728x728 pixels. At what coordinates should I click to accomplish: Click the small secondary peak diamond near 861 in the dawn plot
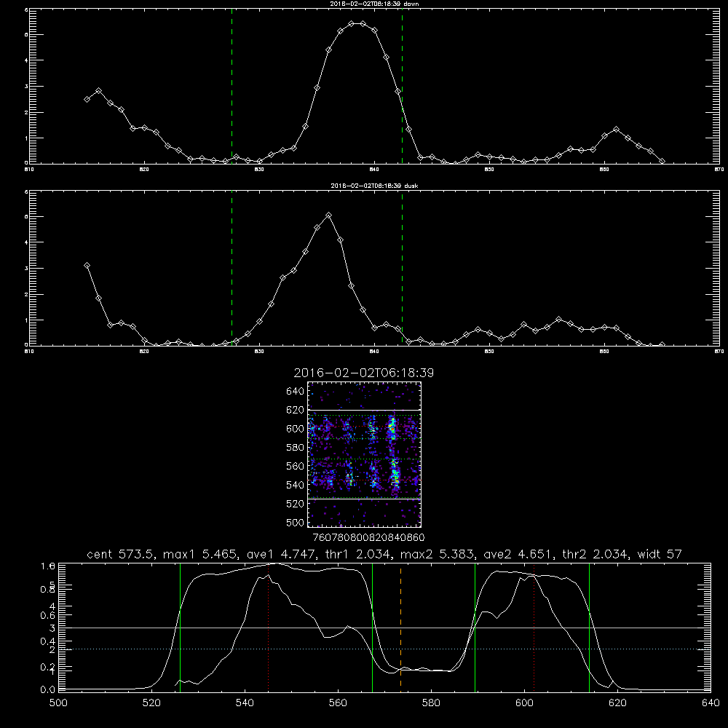616,129
